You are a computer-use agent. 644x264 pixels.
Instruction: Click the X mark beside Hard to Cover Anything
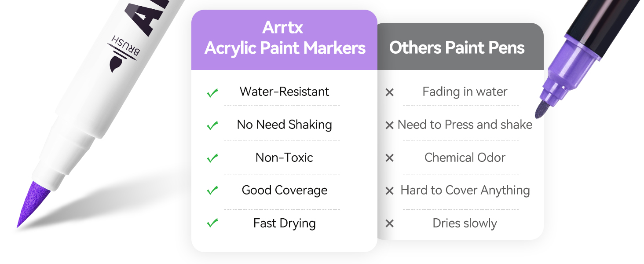pos(389,191)
